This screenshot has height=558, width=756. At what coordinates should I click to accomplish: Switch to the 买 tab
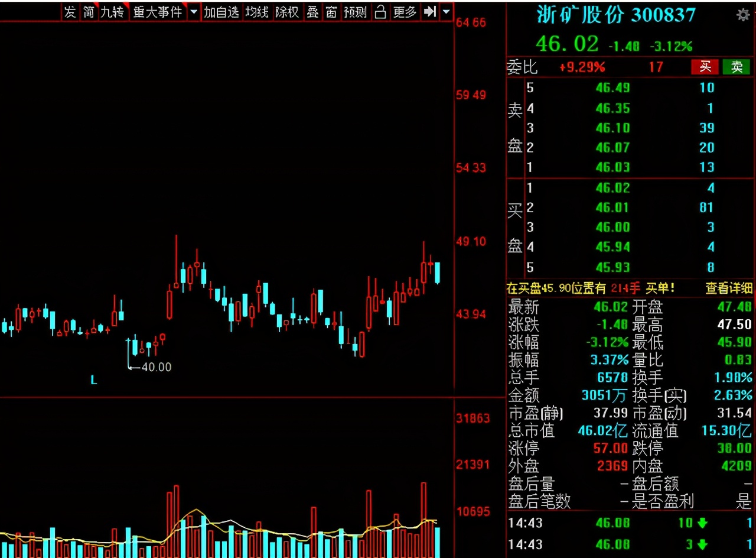click(705, 67)
